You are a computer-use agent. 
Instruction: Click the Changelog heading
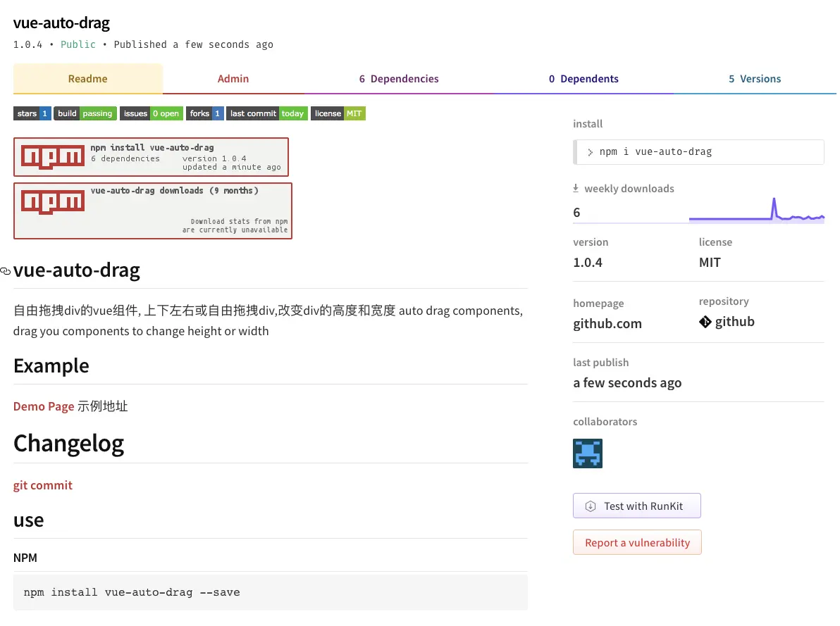pos(69,444)
